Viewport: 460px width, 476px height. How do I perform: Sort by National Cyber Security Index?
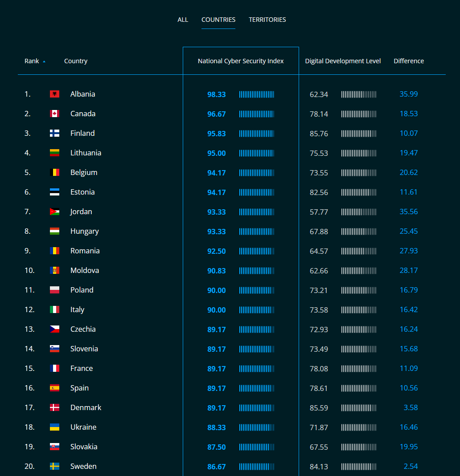(x=241, y=61)
